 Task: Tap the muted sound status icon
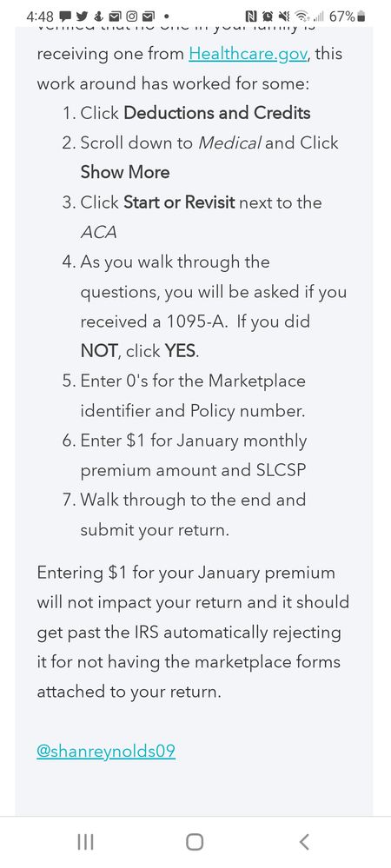284,16
